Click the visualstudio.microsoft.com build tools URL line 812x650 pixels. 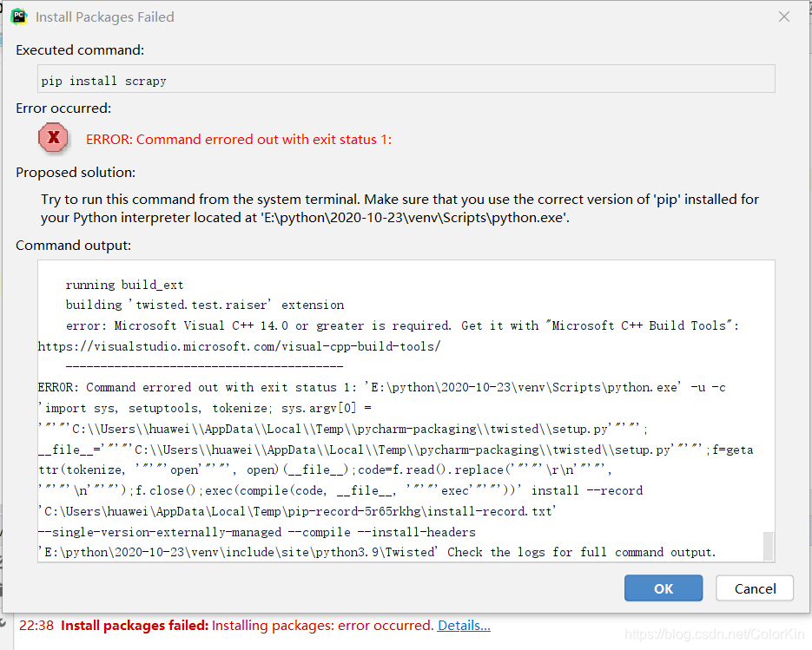coord(239,346)
